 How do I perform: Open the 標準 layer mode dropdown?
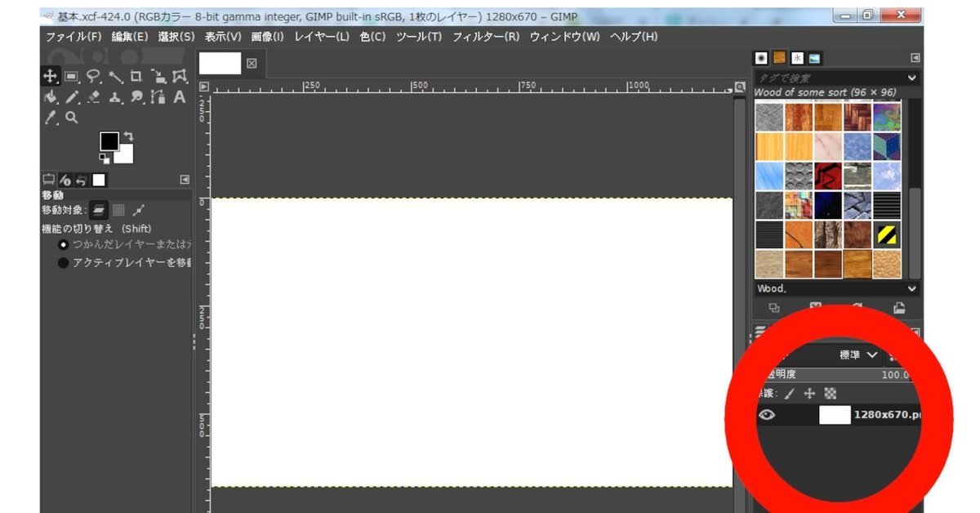pyautogui.click(x=858, y=355)
